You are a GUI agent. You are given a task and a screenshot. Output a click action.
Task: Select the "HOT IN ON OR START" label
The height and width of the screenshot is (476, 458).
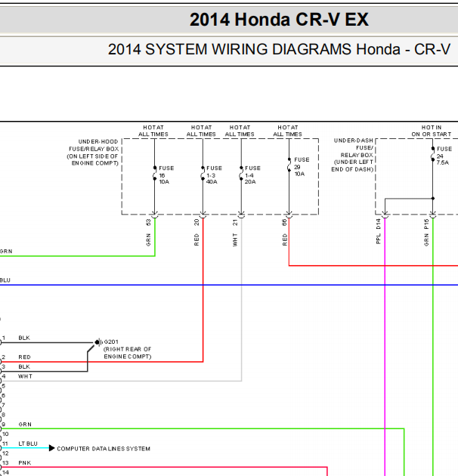(x=432, y=131)
